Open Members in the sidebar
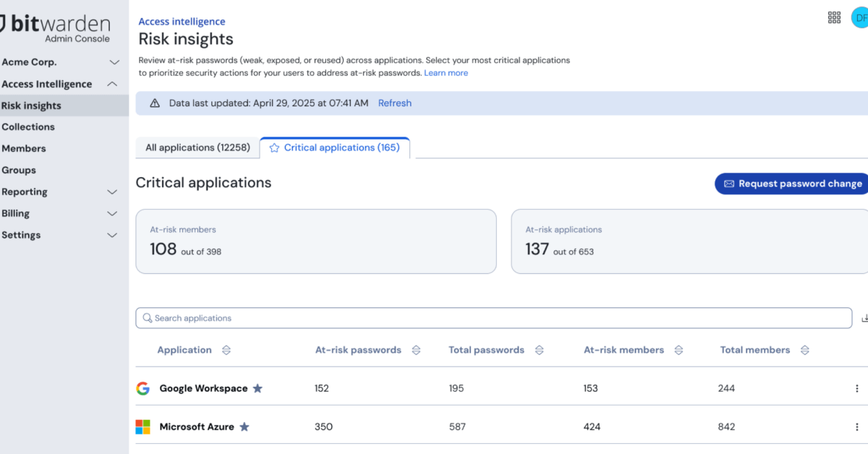The height and width of the screenshot is (454, 868). [24, 148]
